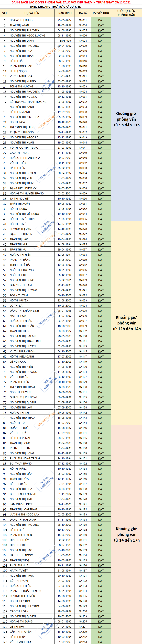Click the name 'ĐẶNG KIỀU DIỄM VY'

coord(23,189)
